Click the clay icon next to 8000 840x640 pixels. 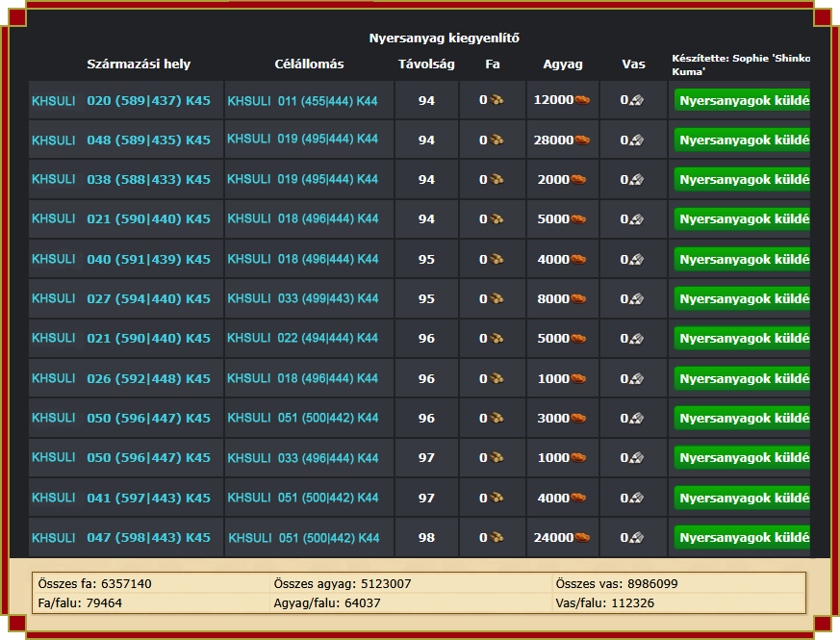coord(578,298)
